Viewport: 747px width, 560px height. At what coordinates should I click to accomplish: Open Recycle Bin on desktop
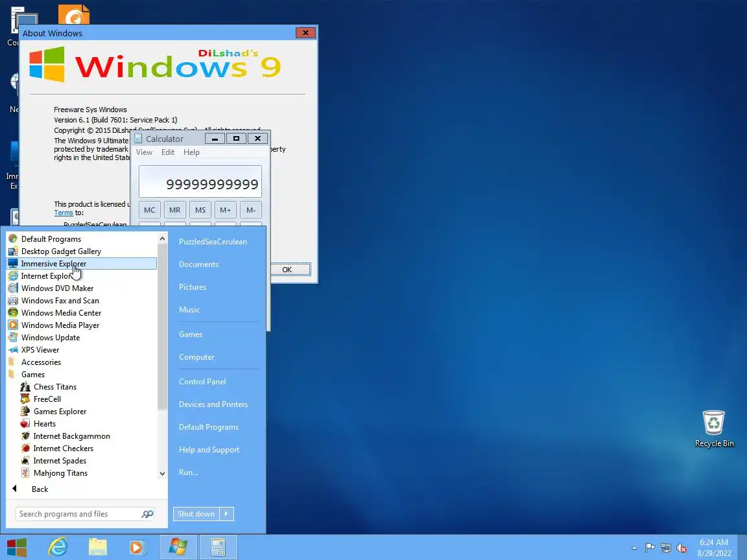(x=714, y=428)
